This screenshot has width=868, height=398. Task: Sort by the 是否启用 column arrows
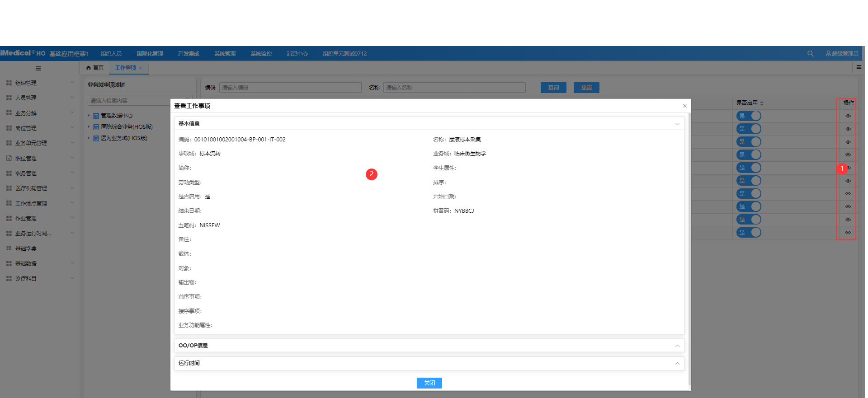(762, 103)
